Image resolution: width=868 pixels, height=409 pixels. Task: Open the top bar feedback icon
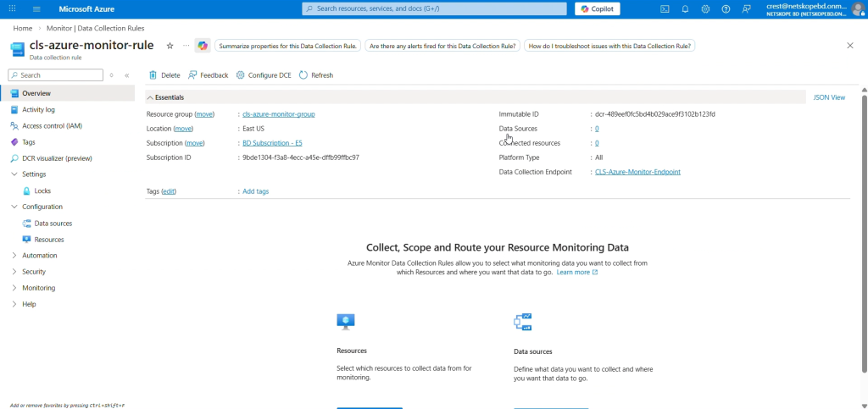pyautogui.click(x=747, y=8)
